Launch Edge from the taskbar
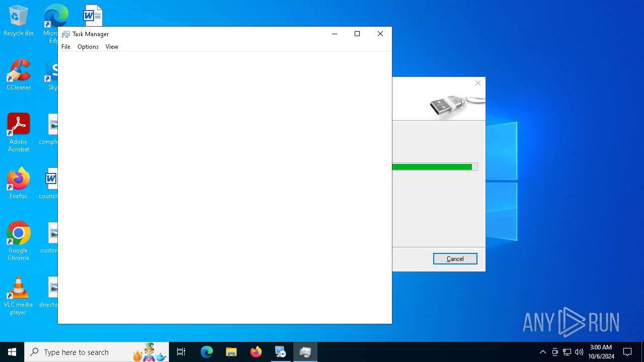The image size is (644, 362). (x=207, y=352)
